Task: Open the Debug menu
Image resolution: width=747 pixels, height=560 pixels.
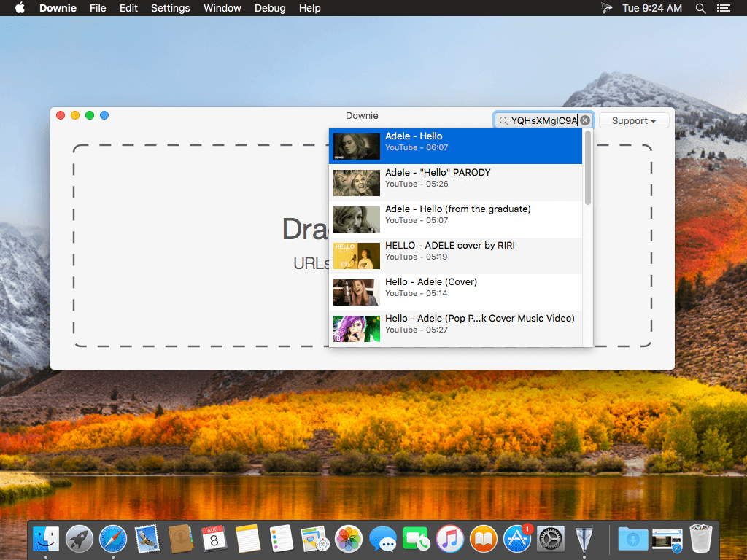Action: pos(270,8)
